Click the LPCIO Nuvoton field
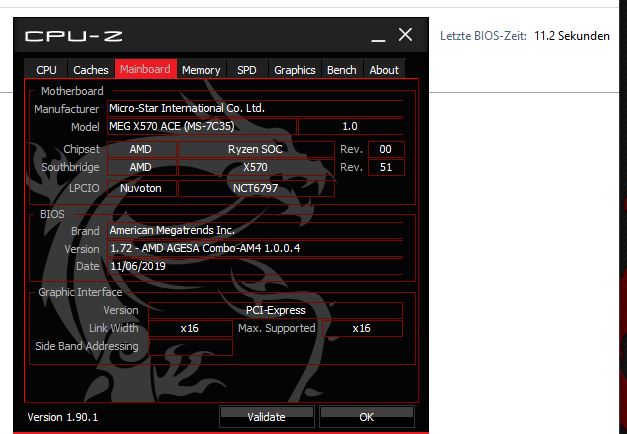The height and width of the screenshot is (434, 627). pos(142,188)
